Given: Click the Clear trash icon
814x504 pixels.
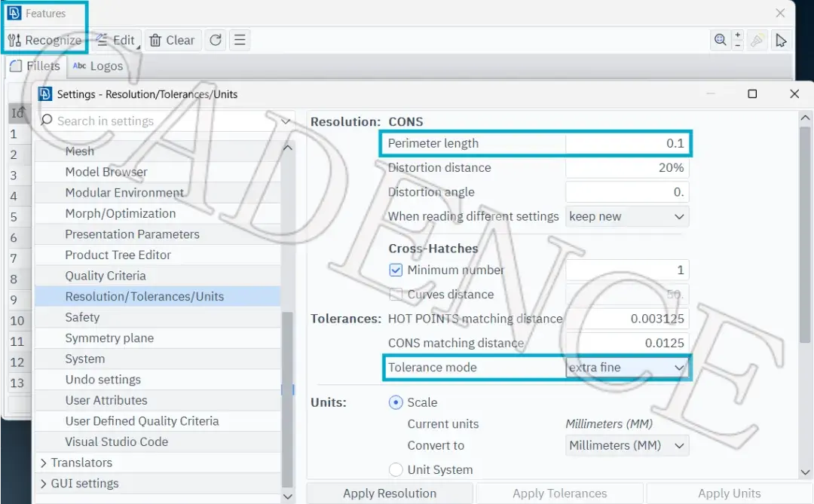Looking at the screenshot, I should 155,41.
